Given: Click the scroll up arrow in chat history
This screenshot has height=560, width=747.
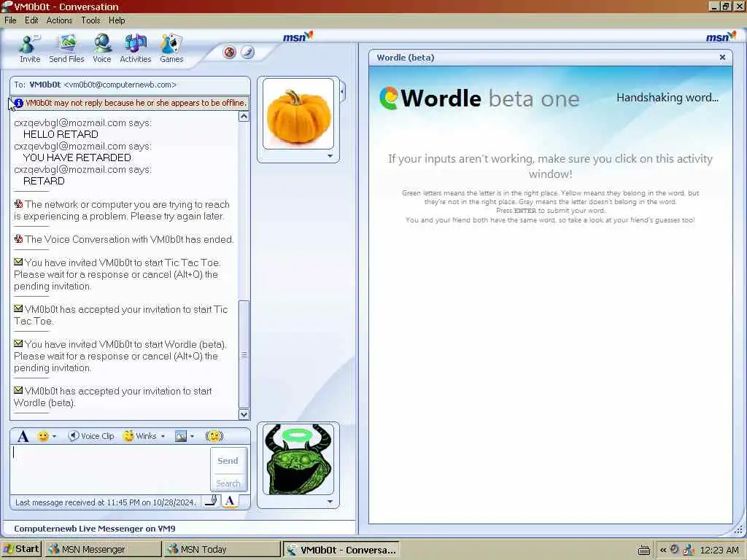Looking at the screenshot, I should (244, 117).
